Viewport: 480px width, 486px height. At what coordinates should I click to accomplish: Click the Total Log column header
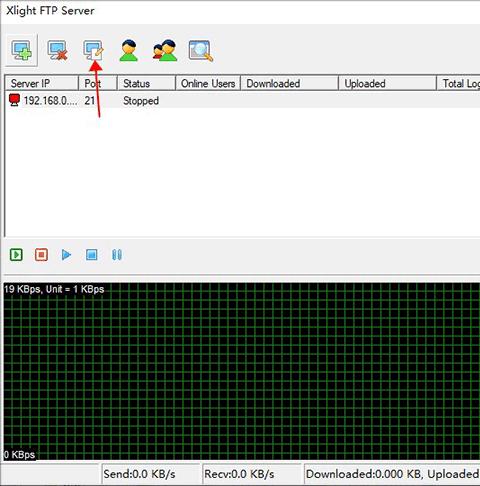point(458,83)
